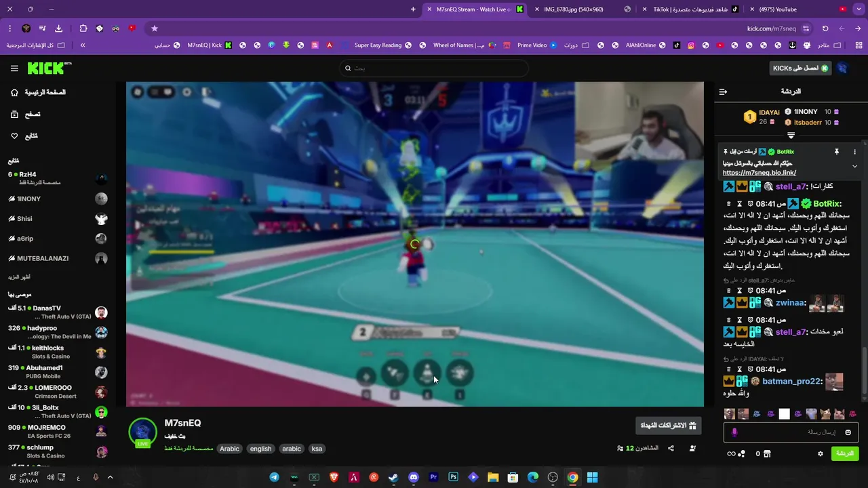This screenshot has width=868, height=488.
Task: Open DanasTV recommended channel
Action: click(58, 312)
